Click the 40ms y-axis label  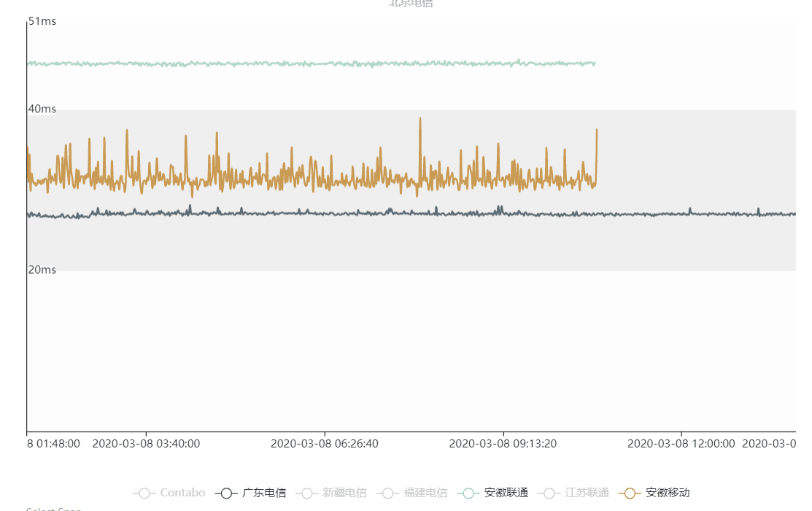[42, 109]
